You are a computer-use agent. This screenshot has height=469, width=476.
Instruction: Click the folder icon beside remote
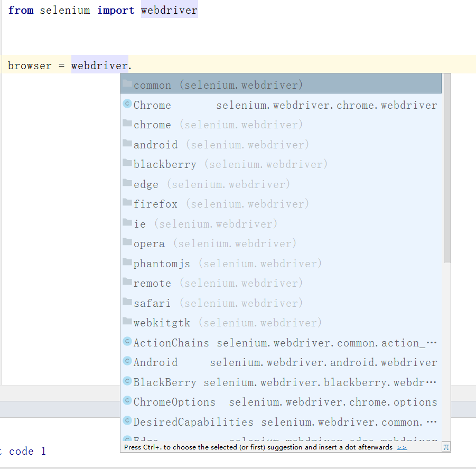[x=127, y=282]
